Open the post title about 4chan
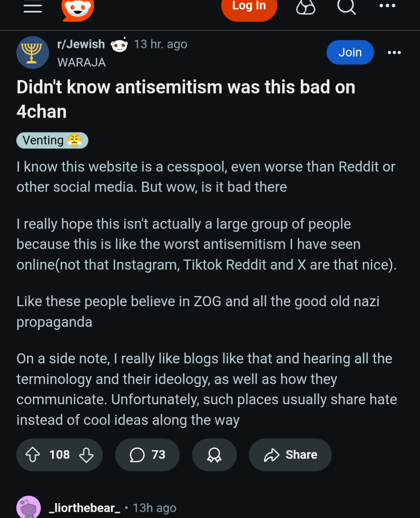Screen dimensions: 420x518 click(x=186, y=99)
